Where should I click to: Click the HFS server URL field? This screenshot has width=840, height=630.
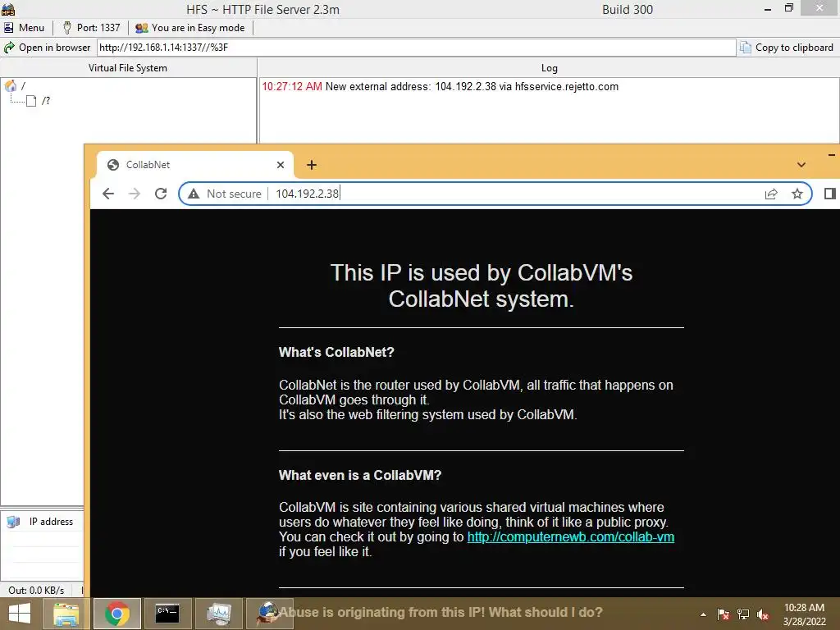click(x=416, y=47)
